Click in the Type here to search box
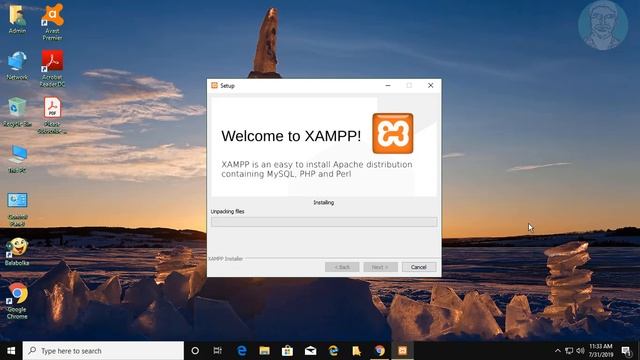The height and width of the screenshot is (360, 640). click(x=103, y=351)
